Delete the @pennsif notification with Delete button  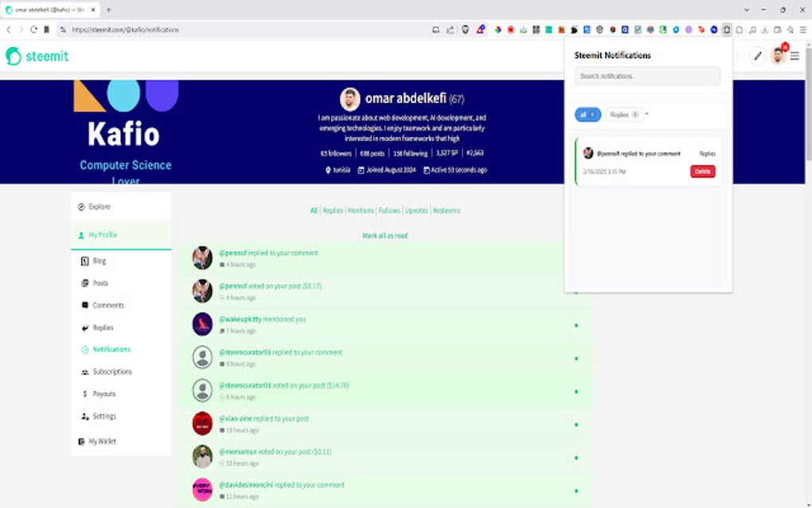(x=701, y=171)
